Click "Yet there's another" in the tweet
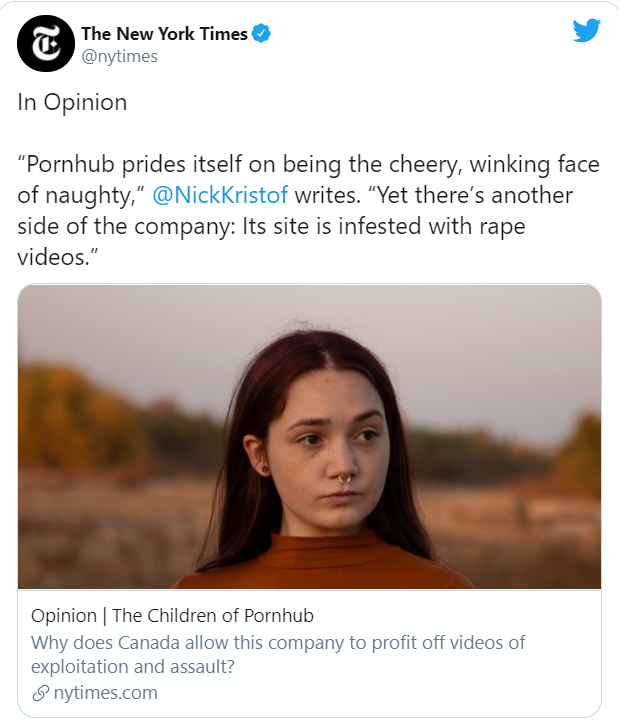Screen dimensions: 619x721 [x=466, y=194]
